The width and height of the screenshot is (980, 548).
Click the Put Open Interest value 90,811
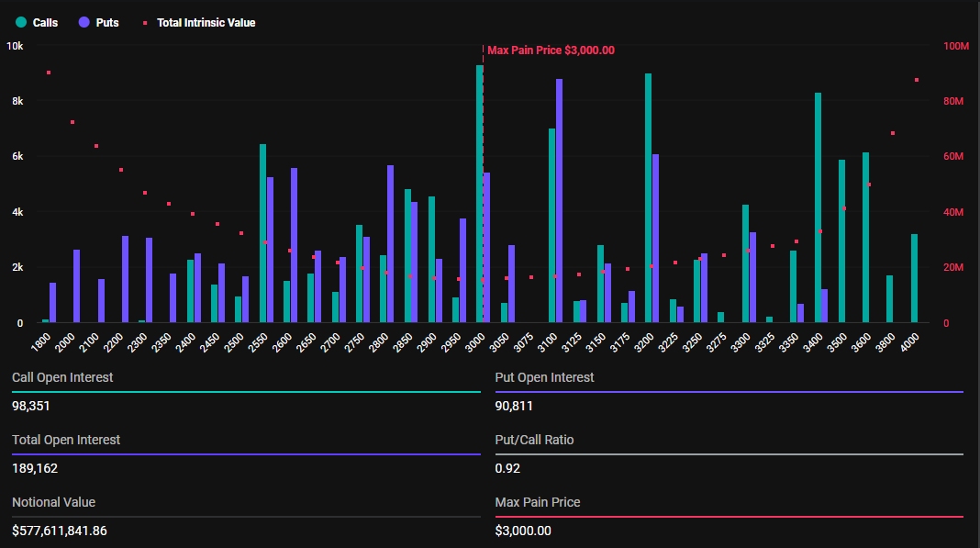coord(514,406)
